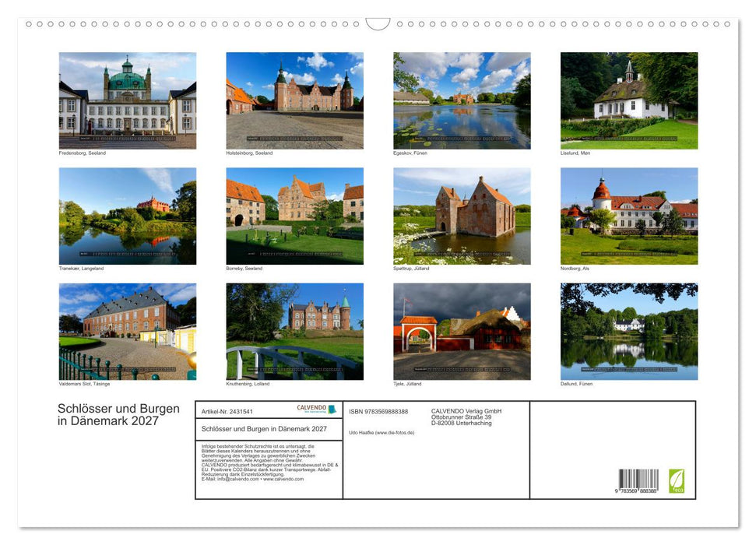The height and width of the screenshot is (545, 756).
Task: Click the Tjele, Jütland gatehouse photo
Action: click(462, 332)
